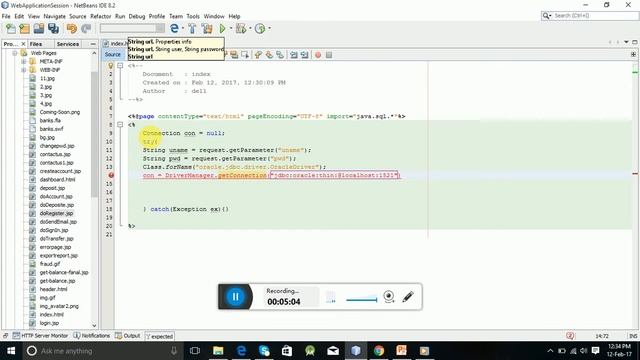Collapse the Web Pages tree node
Image resolution: width=640 pixels, height=360 pixels.
15,53
